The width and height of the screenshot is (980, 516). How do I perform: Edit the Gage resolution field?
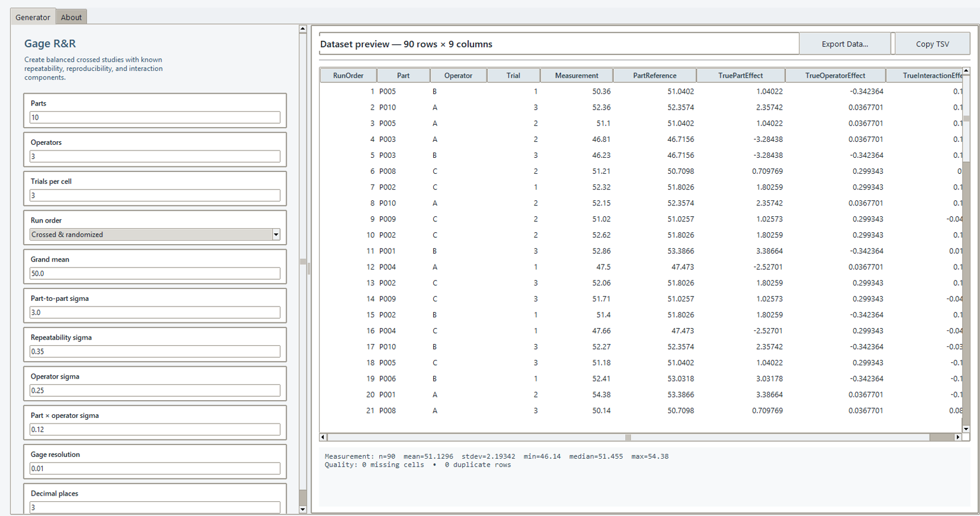pyautogui.click(x=155, y=468)
